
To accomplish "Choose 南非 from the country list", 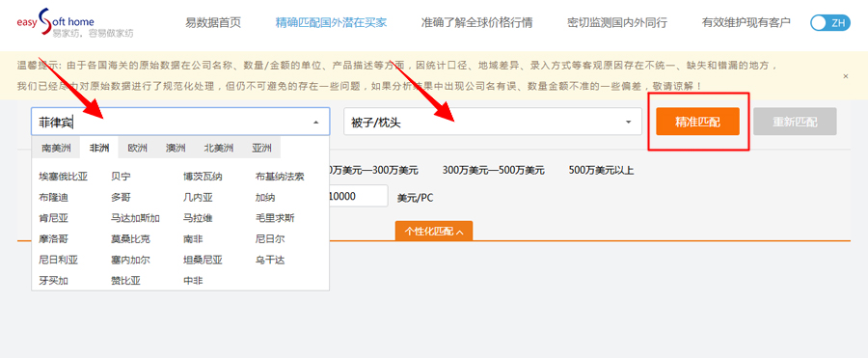I will pos(193,239).
